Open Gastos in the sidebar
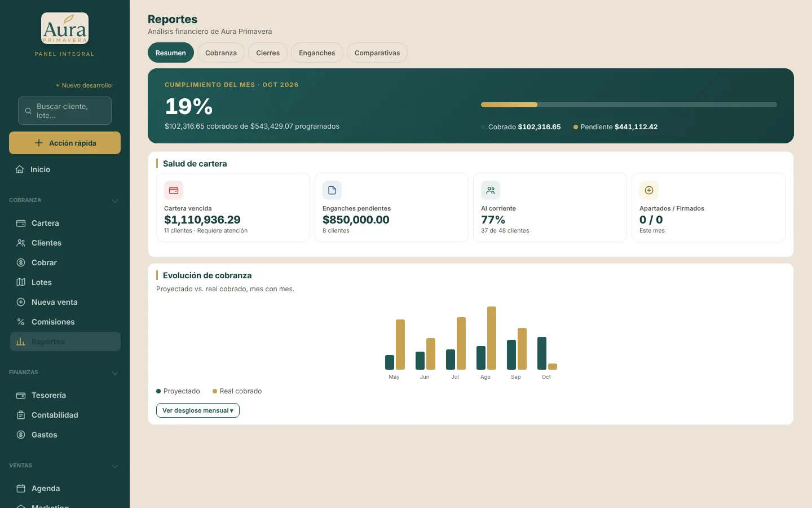The image size is (812, 508). [65, 435]
